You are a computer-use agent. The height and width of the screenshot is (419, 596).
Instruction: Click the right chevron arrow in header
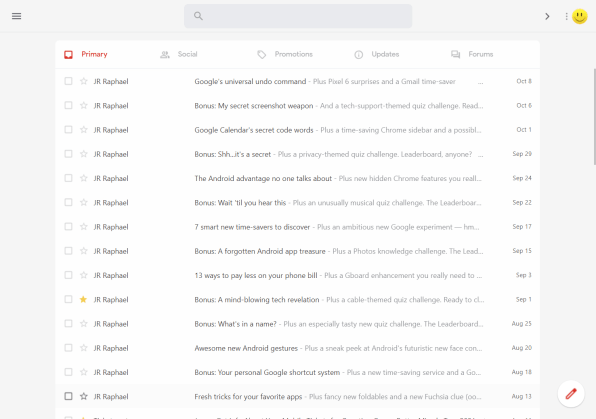click(x=547, y=16)
